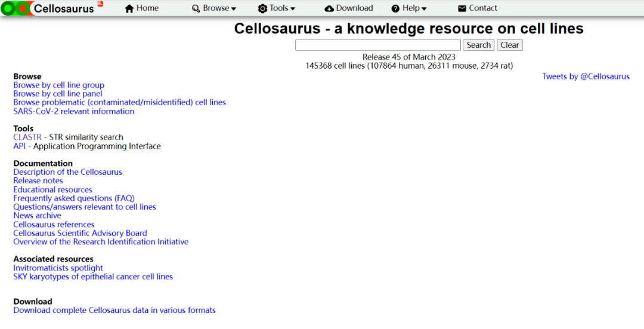Open Cellosaurus references link

pos(54,225)
